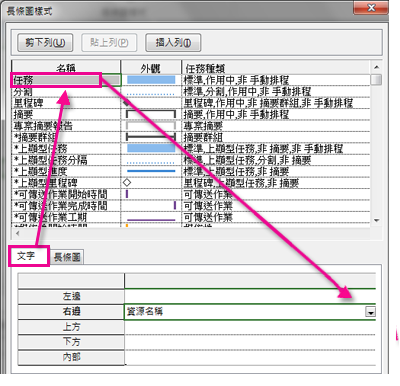This screenshot has height=386, width=400.
Task: Click the 插入列(I) button
Action: click(x=173, y=43)
